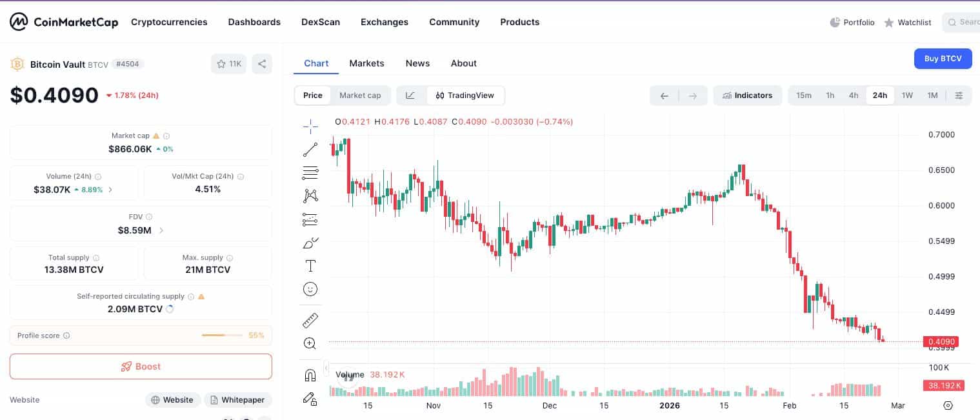Viewport: 980px width, 420px height.
Task: Select the crosshair cursor tool
Action: [310, 126]
